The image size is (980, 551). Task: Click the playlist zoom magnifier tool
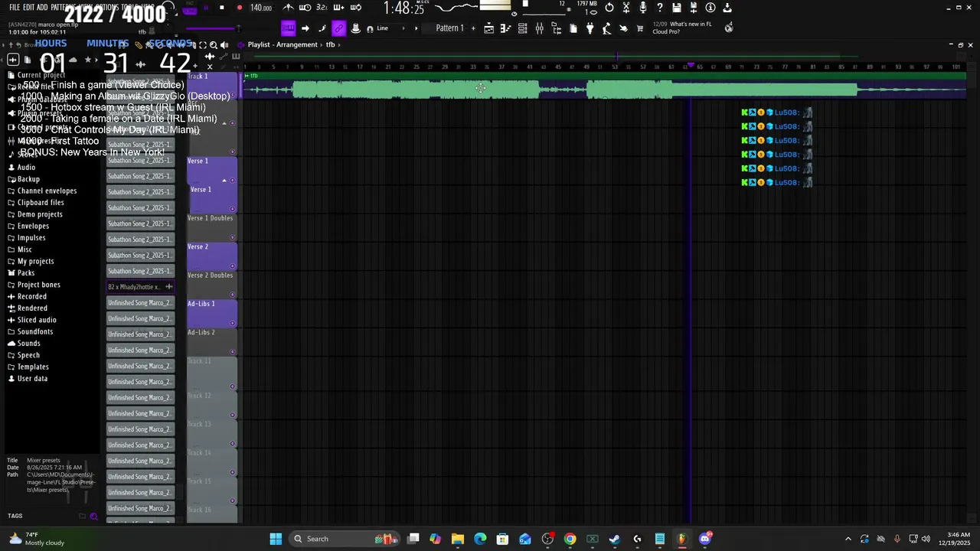(x=214, y=44)
